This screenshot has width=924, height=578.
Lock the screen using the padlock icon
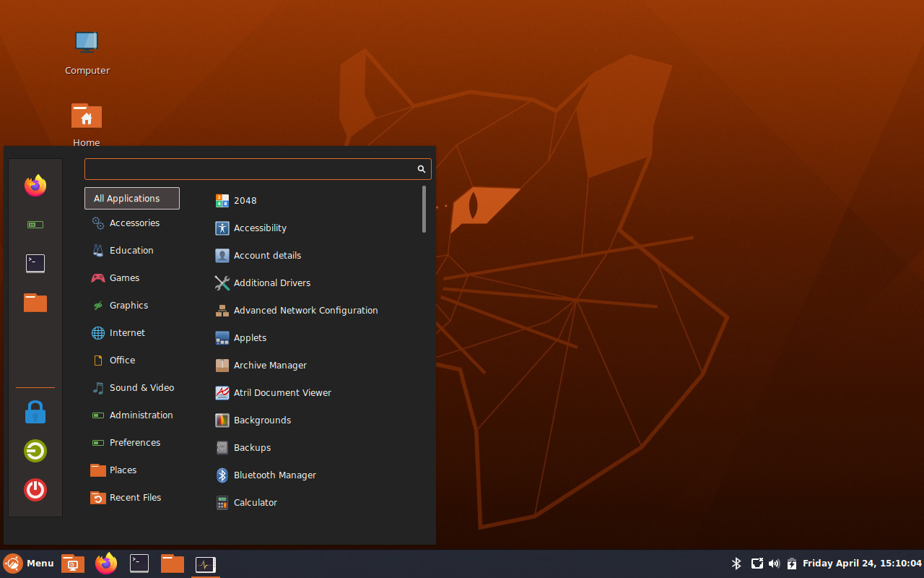click(35, 412)
